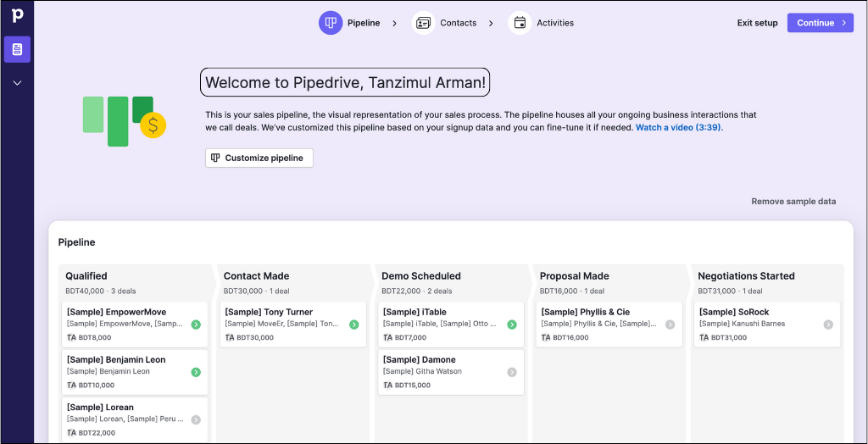Open the [Sample] Damone deal title

[x=419, y=360]
